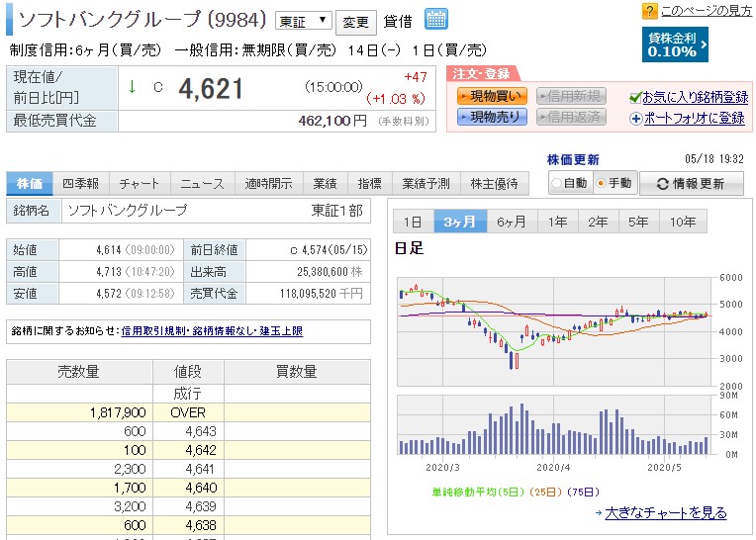This screenshot has width=756, height=540.
Task: Click the plus icon before ポートフォリオに登録
Action: 636,119
